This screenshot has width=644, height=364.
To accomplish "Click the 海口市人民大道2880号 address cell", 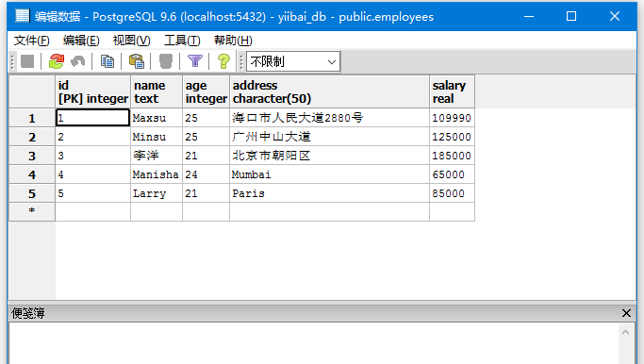I will click(329, 118).
